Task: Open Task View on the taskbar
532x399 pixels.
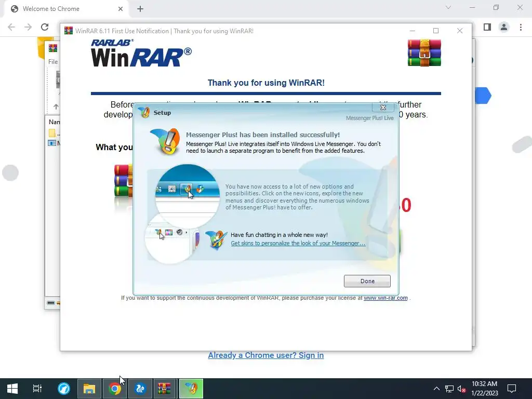Action: tap(37, 389)
